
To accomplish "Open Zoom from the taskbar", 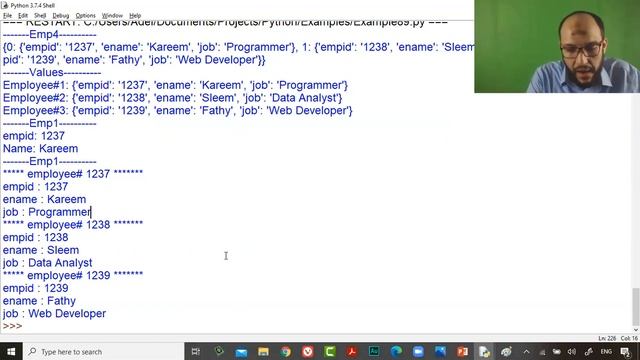I will coord(418,351).
